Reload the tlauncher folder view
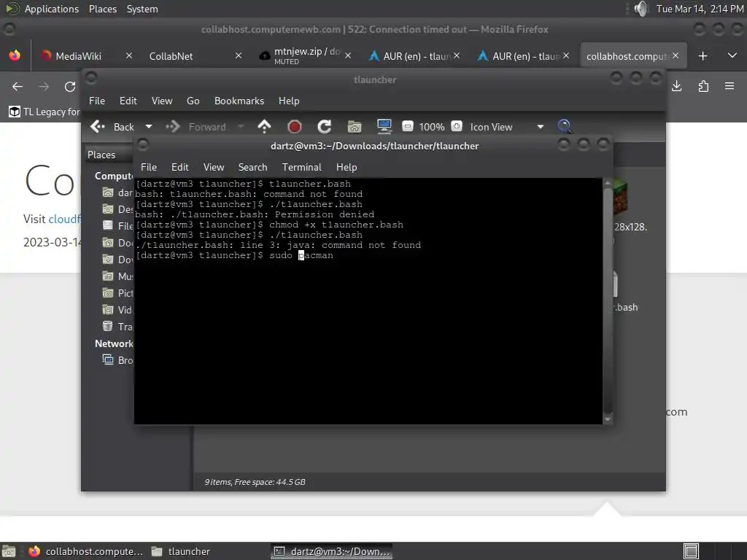The width and height of the screenshot is (747, 560). tap(325, 127)
